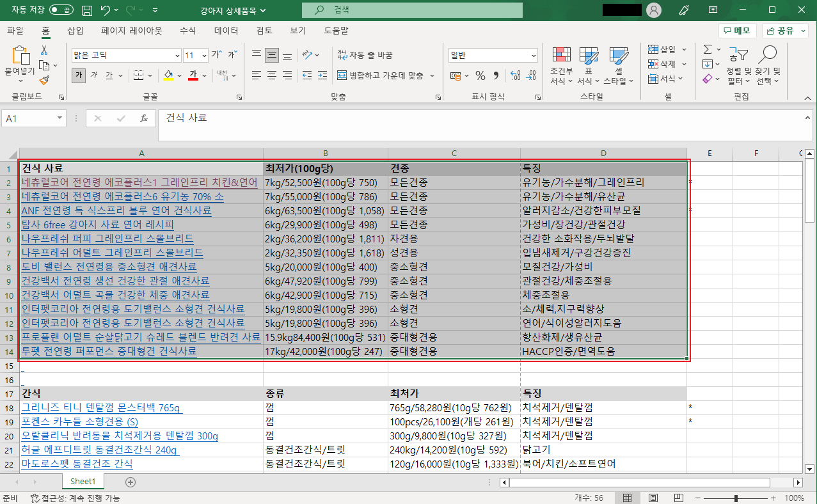Click the Format Painter brush icon
Screen dimensions: 817x504
(44, 80)
